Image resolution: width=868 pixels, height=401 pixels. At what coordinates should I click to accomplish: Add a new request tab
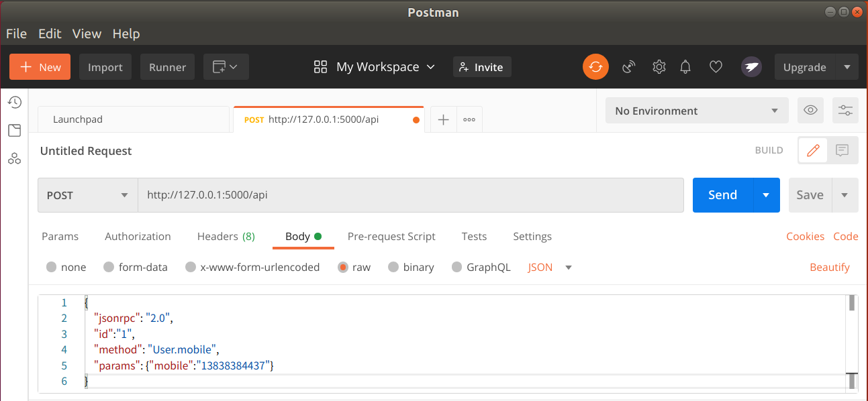point(443,119)
